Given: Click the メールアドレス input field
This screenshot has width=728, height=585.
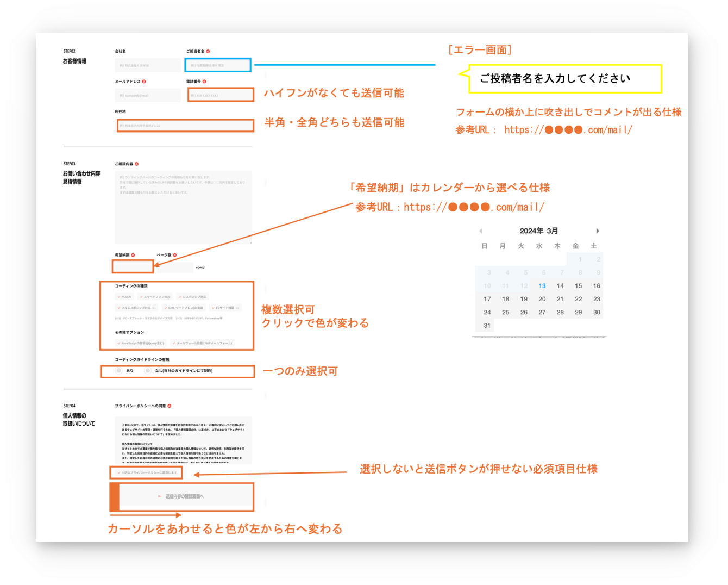Looking at the screenshot, I should (148, 95).
